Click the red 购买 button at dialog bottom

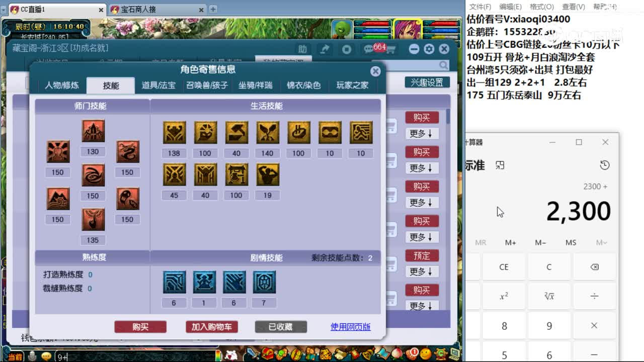pyautogui.click(x=140, y=327)
